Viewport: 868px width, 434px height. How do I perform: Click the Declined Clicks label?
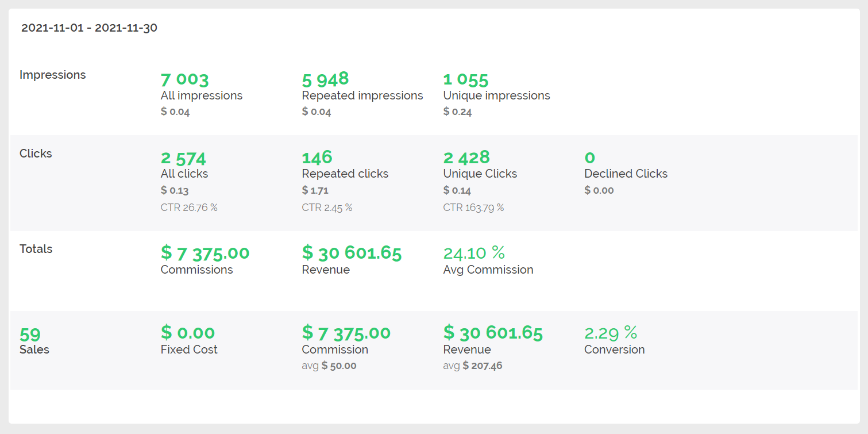626,174
